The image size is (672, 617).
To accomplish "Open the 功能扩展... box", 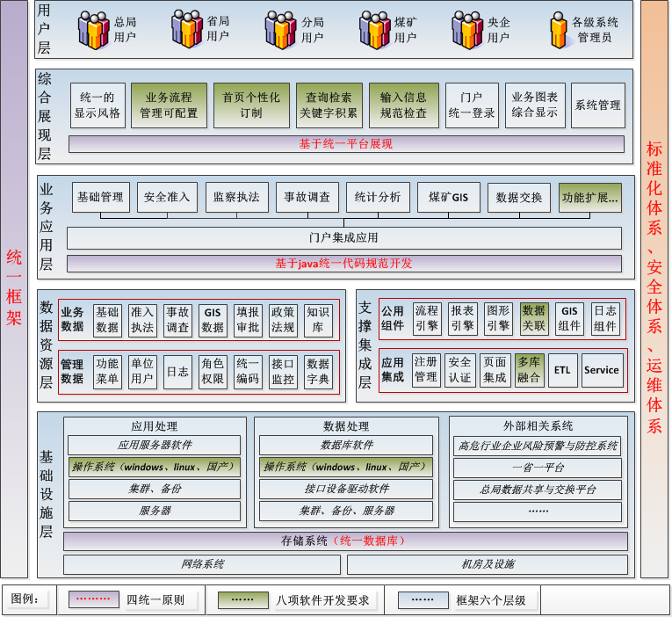I will click(x=590, y=198).
